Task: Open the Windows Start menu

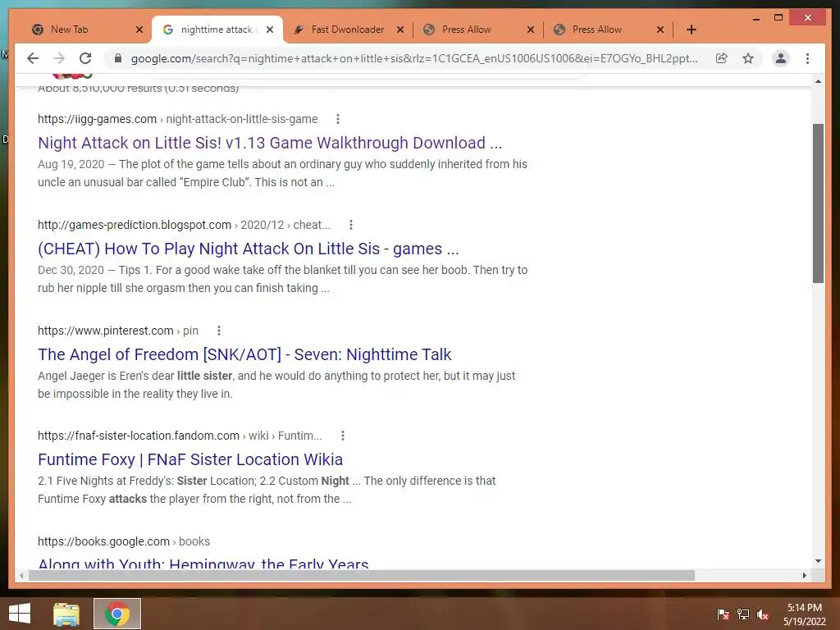Action: pos(20,614)
